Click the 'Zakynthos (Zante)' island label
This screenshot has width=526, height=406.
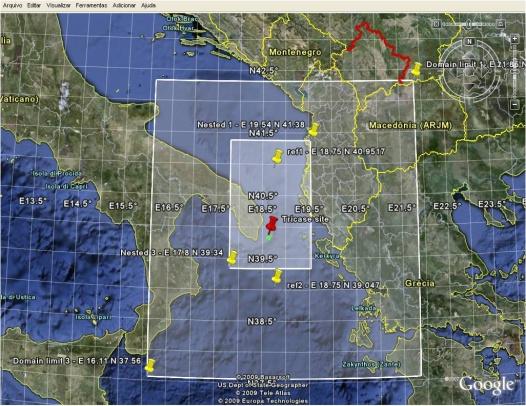(371, 364)
